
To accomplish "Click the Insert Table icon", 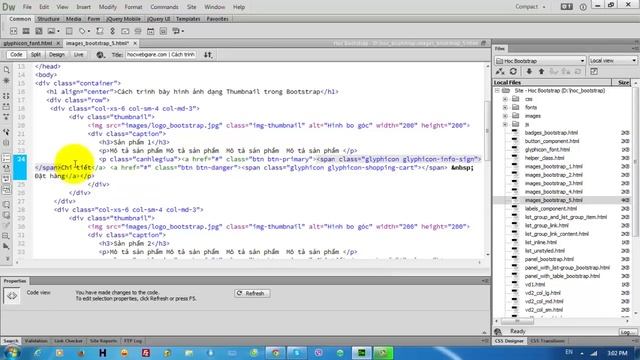I will point(69,31).
